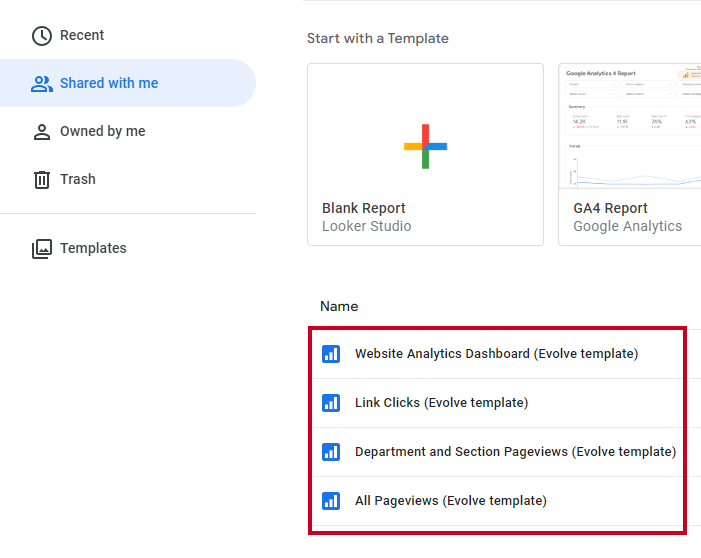Click the GA4 Report title text

tap(610, 208)
